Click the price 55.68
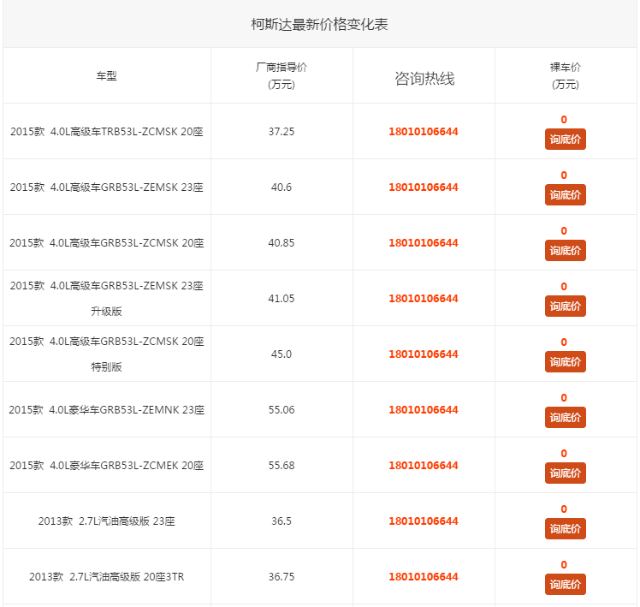 281,465
